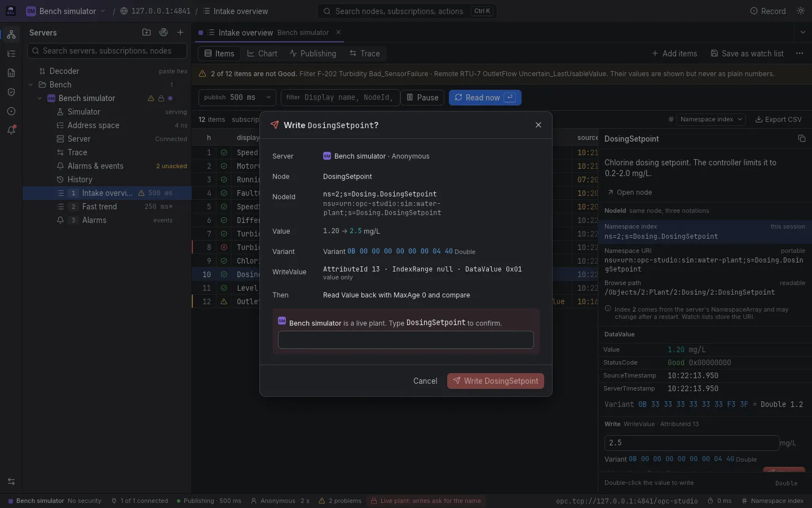Select Fast trend subscription in tree
Viewport: 812px width, 508px height.
[x=107, y=207]
